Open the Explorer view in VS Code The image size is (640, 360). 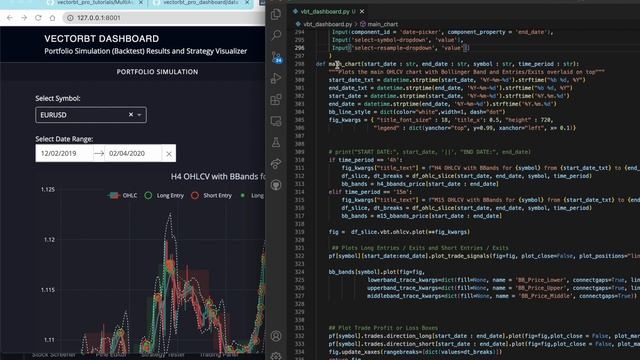coord(276,14)
